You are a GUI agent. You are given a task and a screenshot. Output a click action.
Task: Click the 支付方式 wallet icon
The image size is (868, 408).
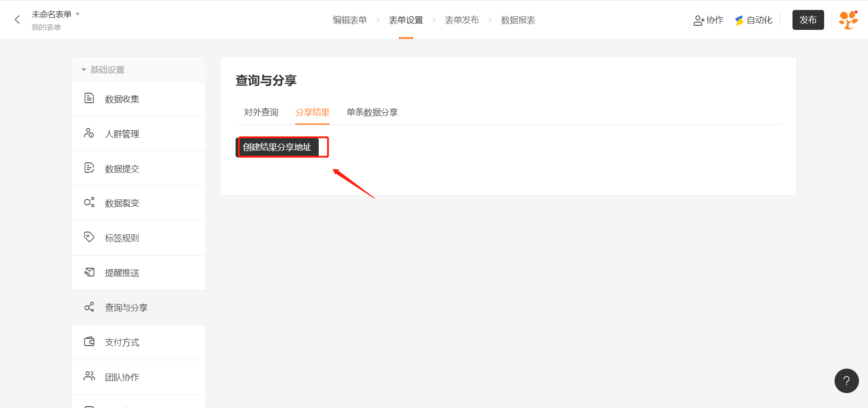(x=89, y=342)
